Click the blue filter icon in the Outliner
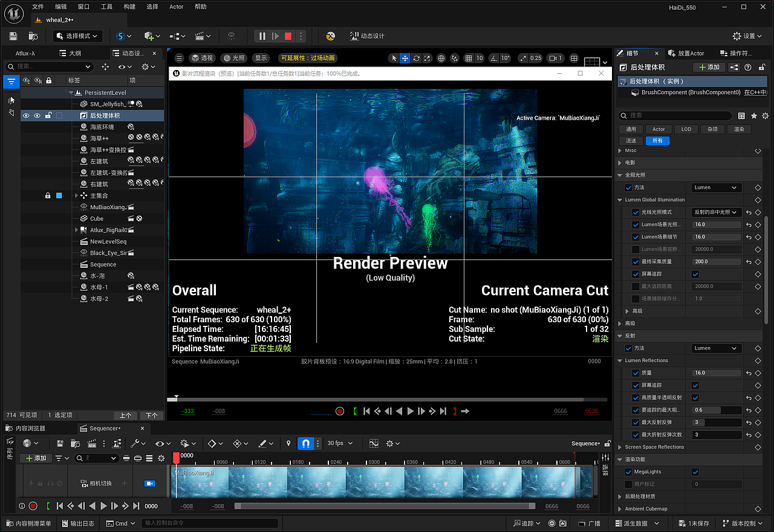The height and width of the screenshot is (532, 774). click(11, 81)
